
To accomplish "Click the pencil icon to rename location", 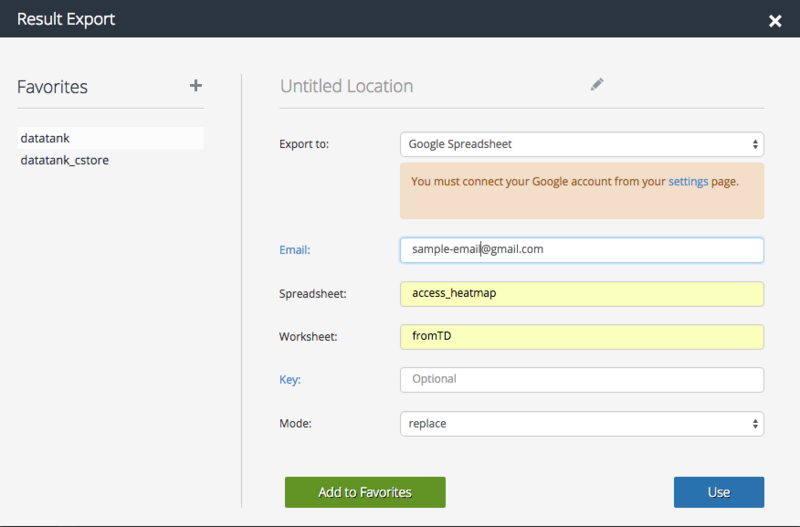I will (x=597, y=85).
